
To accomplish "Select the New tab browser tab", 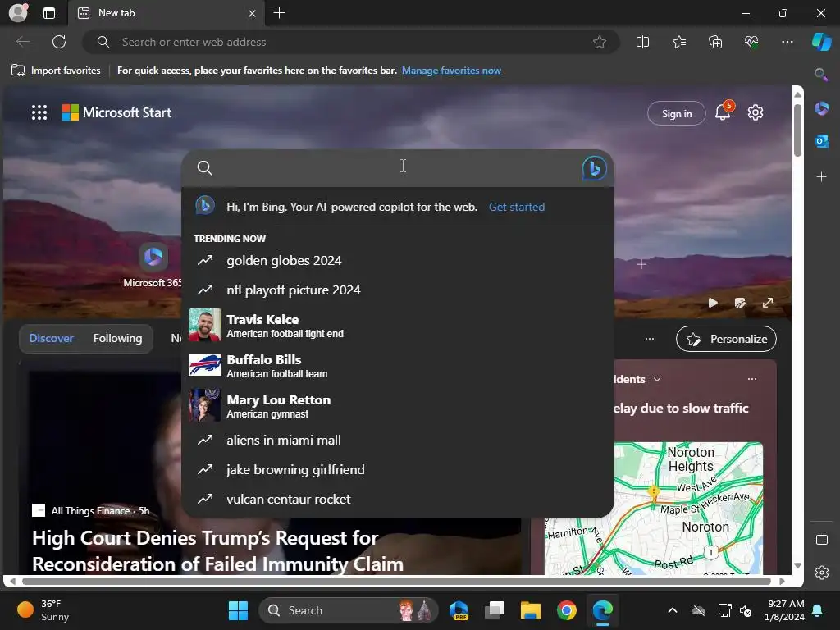I will point(166,13).
